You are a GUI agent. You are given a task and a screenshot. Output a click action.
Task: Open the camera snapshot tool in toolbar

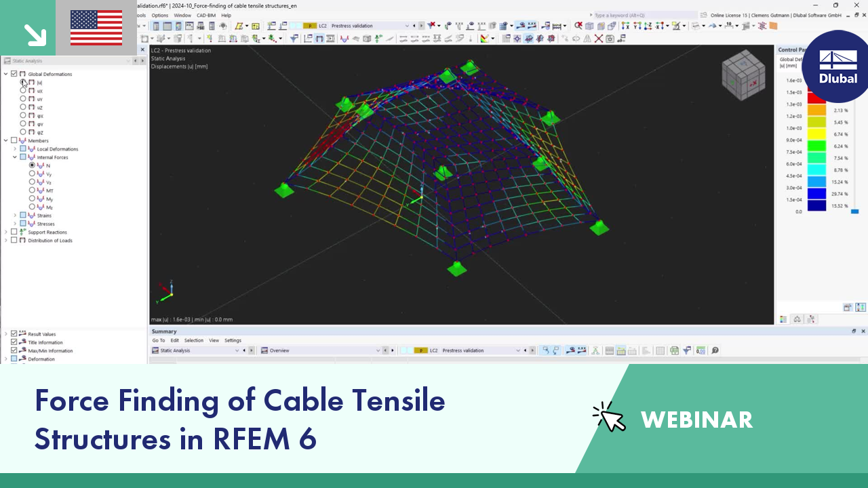(x=610, y=39)
